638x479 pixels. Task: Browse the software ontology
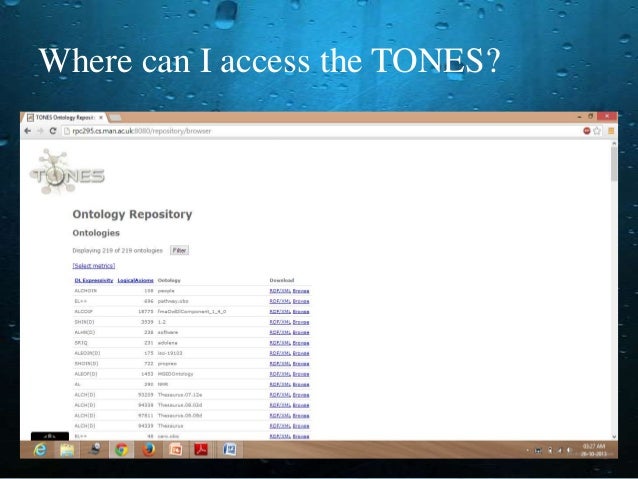(301, 332)
